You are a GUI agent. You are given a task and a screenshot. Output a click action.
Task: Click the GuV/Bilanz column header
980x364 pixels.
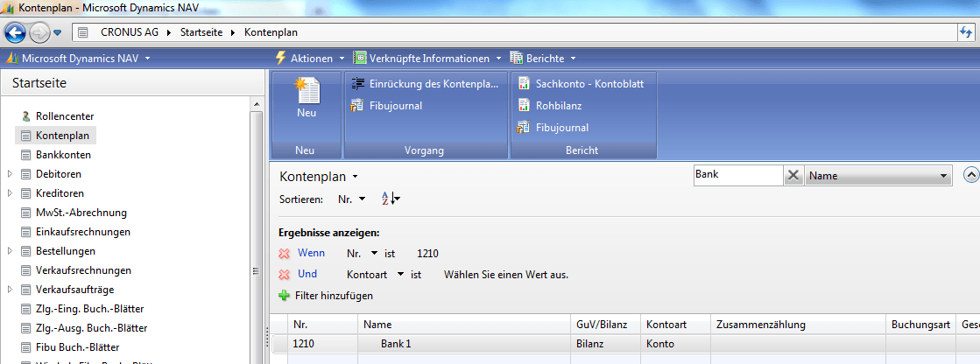tap(606, 325)
